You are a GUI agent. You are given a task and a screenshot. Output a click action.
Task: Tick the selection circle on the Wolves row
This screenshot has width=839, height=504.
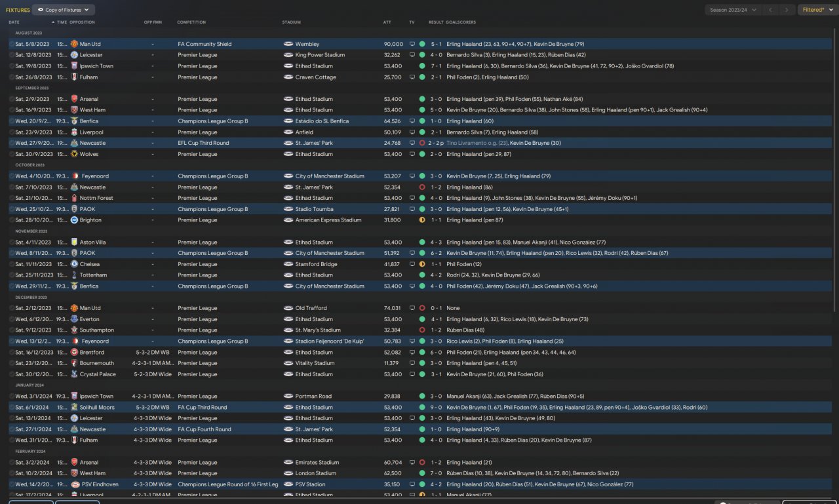12,154
